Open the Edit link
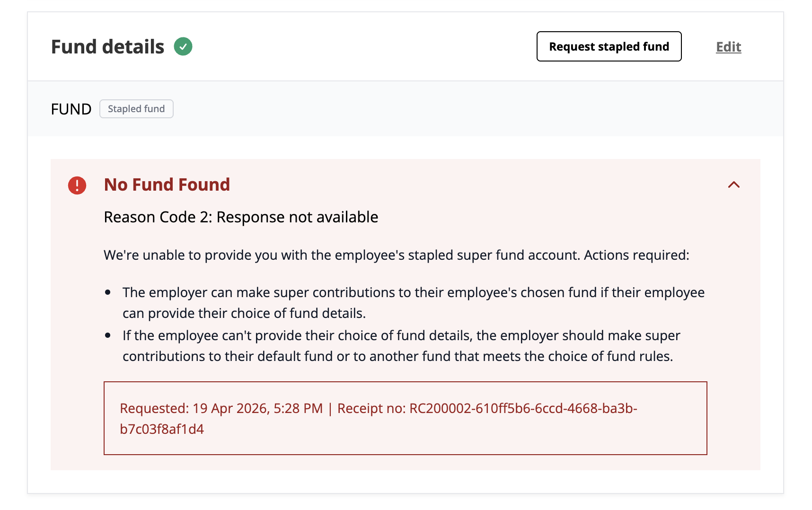Image resolution: width=812 pixels, height=510 pixels. (x=728, y=47)
